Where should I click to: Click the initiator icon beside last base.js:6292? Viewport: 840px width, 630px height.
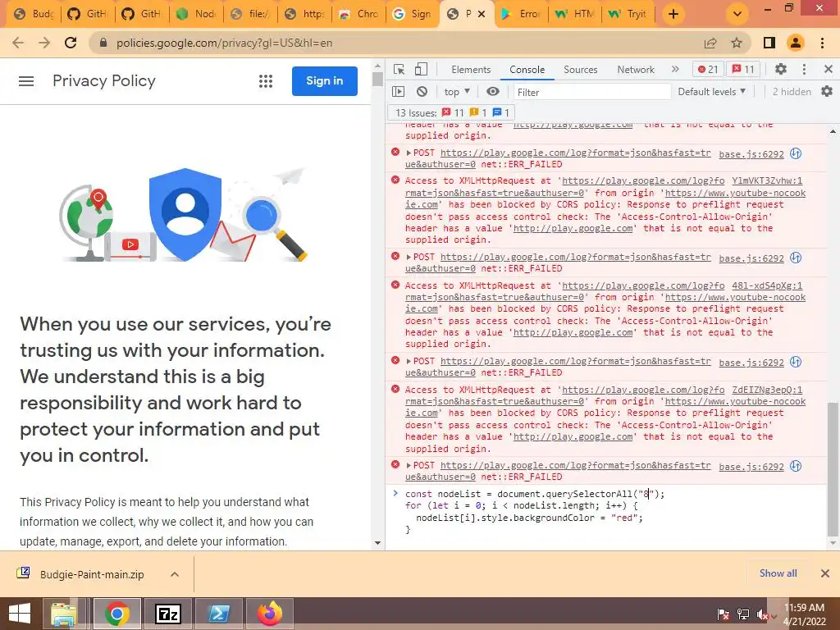click(x=796, y=466)
